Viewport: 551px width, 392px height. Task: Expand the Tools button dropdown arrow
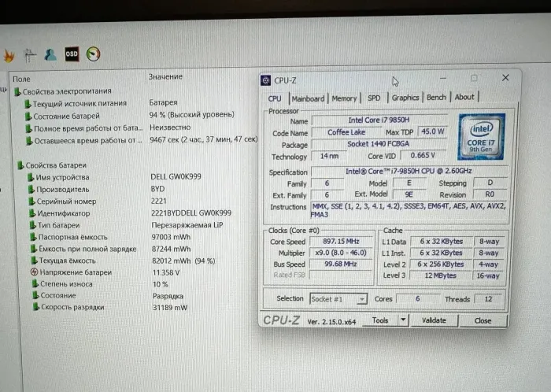(403, 320)
